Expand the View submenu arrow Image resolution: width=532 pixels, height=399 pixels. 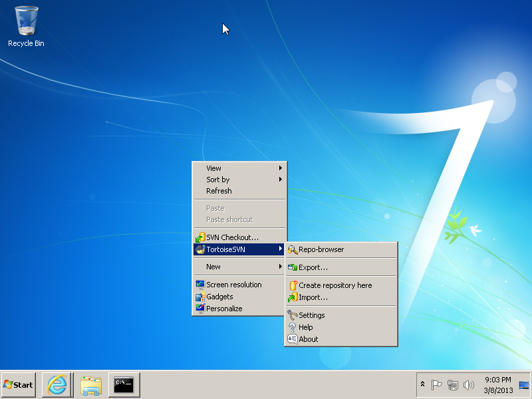pyautogui.click(x=281, y=168)
